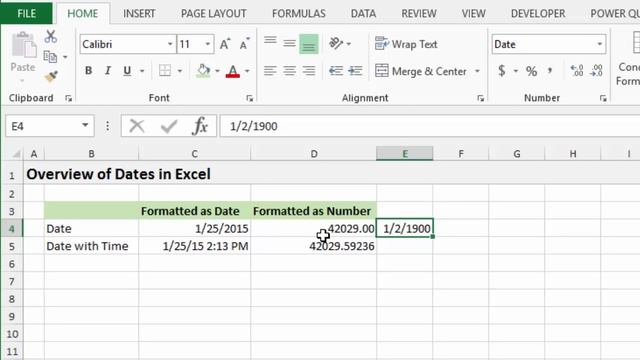The image size is (640, 360).
Task: Open the Borders dropdown arrow
Action: point(180,71)
